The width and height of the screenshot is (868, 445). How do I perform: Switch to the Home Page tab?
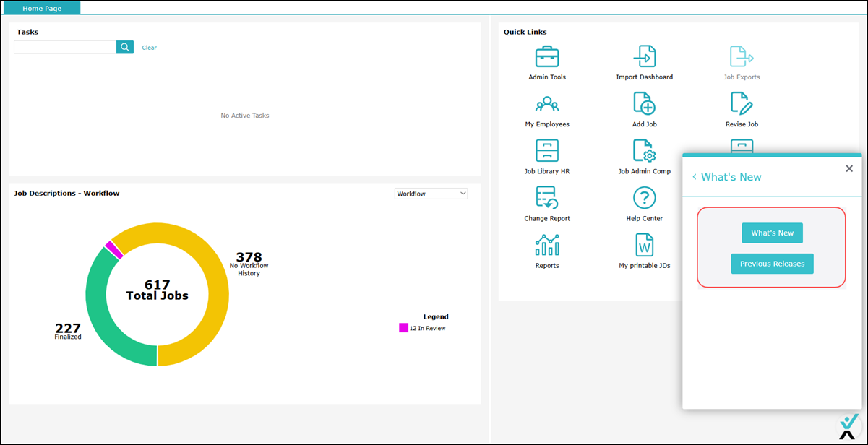point(42,8)
